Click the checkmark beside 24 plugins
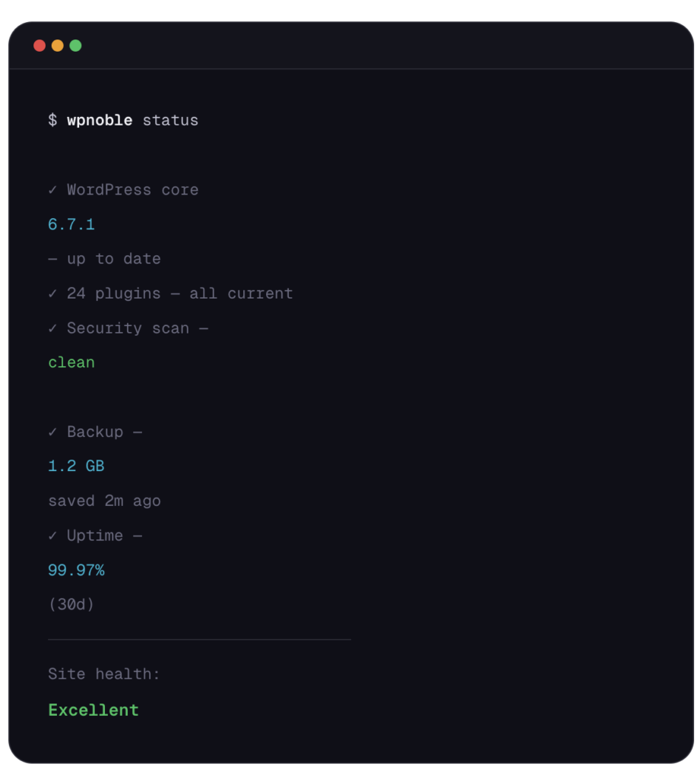The image size is (700, 778). 52,293
